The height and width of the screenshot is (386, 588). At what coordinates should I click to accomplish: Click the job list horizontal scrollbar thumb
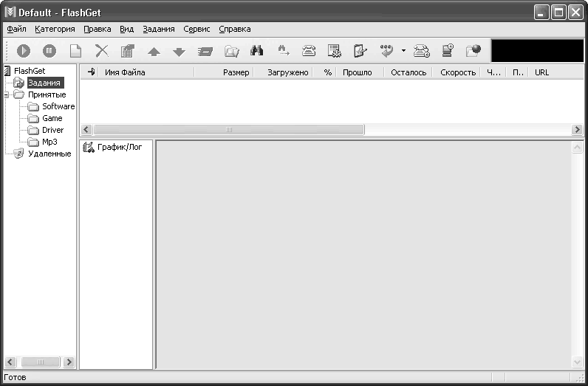228,130
